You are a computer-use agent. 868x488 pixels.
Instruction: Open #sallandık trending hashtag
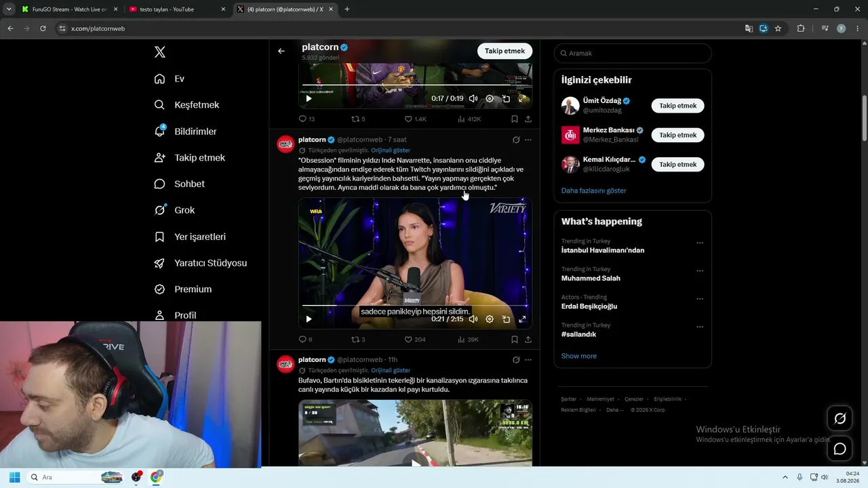(x=578, y=334)
